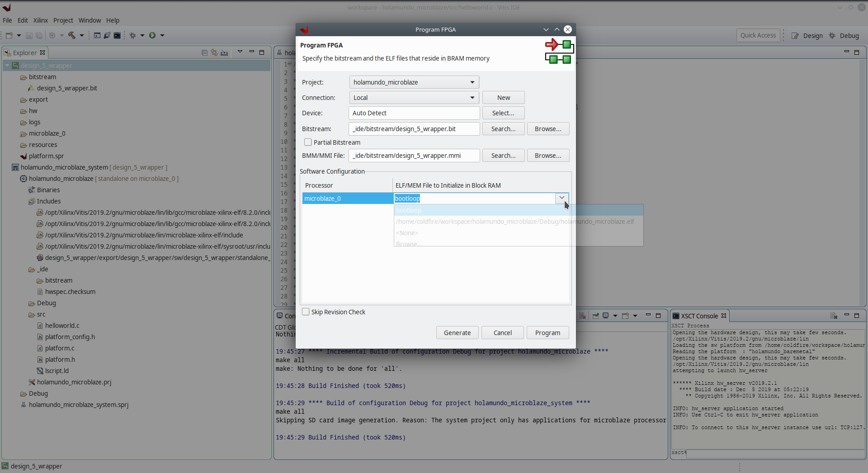
Task: Maximize the editor panel
Action: point(857,52)
